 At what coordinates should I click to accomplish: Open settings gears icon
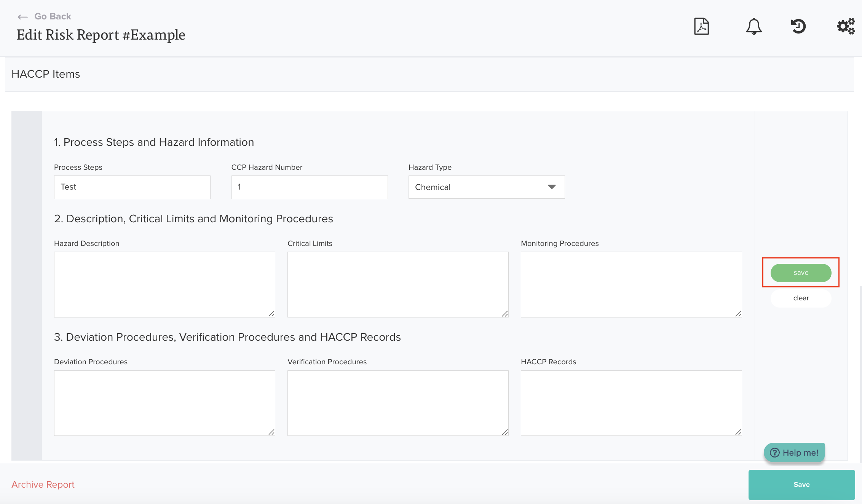845,27
